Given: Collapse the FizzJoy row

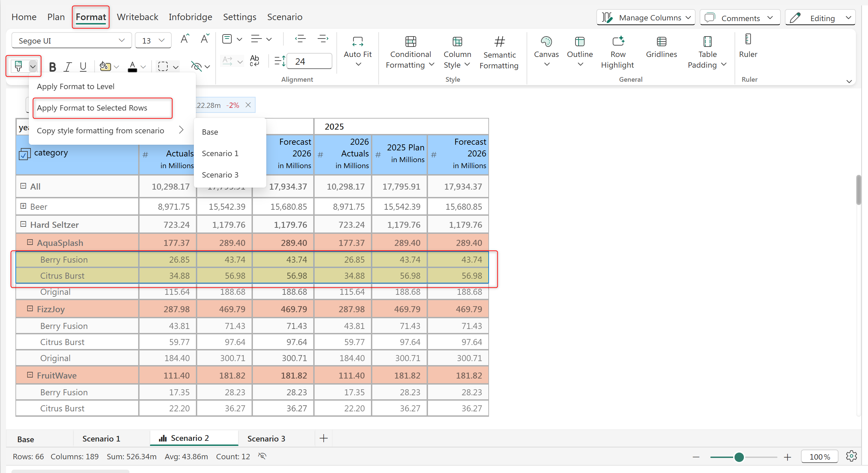Looking at the screenshot, I should coord(30,309).
